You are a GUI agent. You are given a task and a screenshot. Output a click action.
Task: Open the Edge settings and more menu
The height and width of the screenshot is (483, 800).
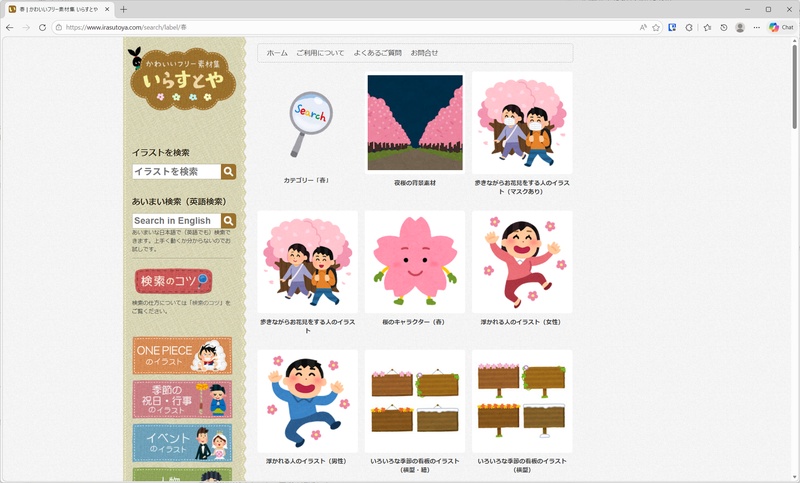tap(756, 27)
